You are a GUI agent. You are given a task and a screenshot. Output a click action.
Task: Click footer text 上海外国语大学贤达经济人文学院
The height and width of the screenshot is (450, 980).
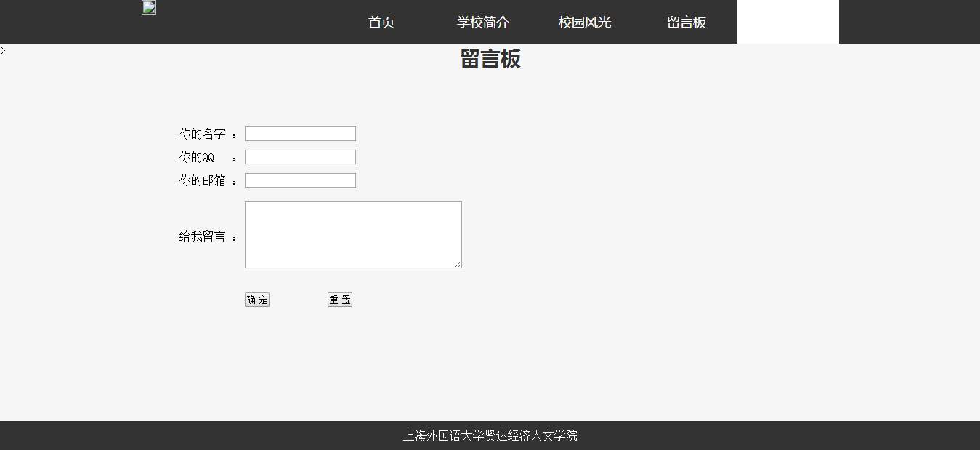coord(490,436)
